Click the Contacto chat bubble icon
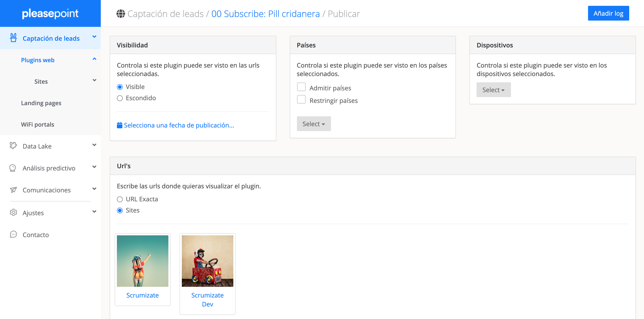 (x=13, y=234)
